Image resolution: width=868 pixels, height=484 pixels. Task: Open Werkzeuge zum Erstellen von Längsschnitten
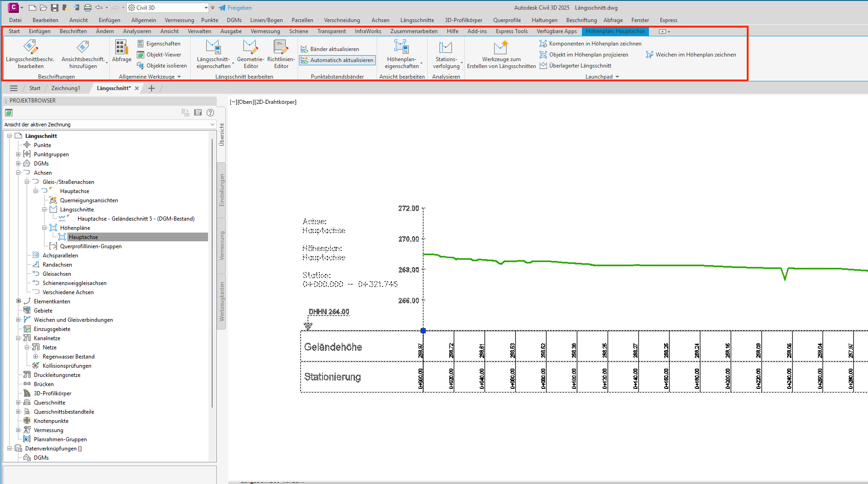501,54
